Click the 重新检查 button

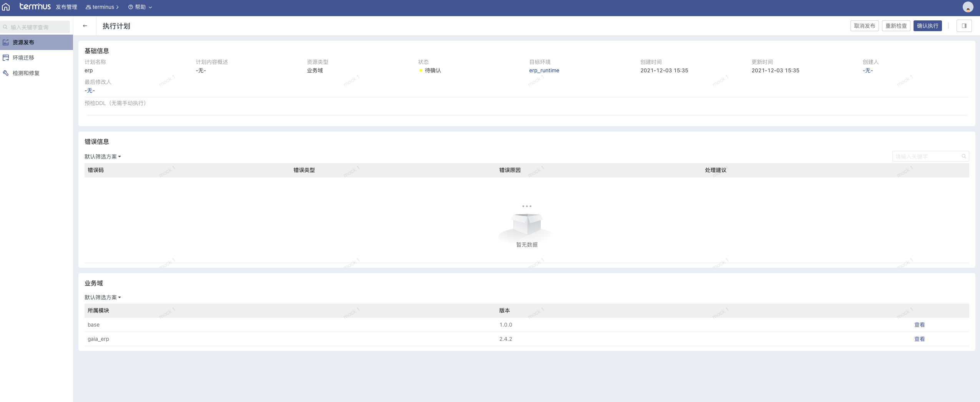pyautogui.click(x=896, y=26)
